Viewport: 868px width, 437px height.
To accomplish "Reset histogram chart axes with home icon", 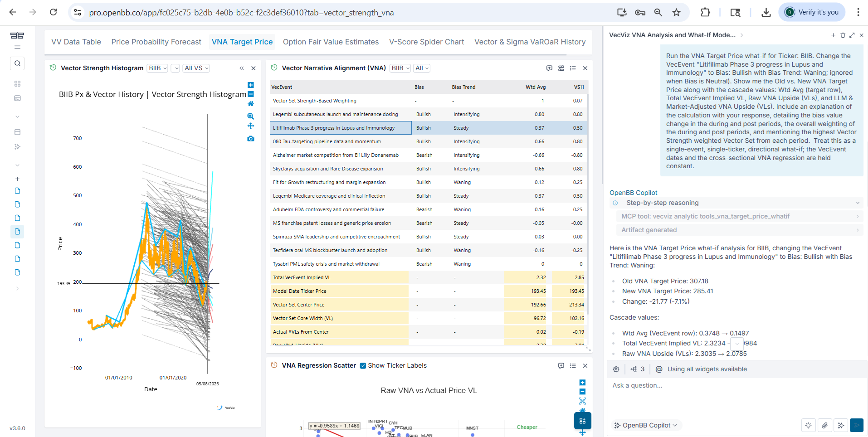I will 251,104.
